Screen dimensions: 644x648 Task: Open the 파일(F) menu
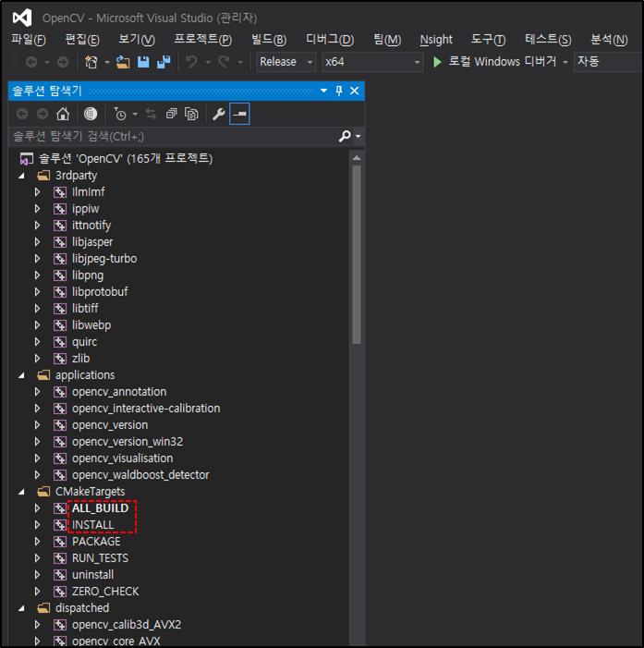click(29, 40)
